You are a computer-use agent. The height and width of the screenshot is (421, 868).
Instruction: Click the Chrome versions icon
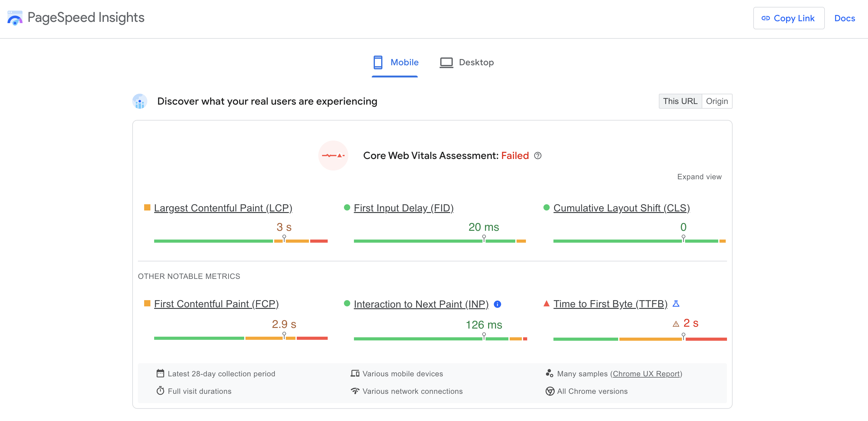pyautogui.click(x=550, y=391)
